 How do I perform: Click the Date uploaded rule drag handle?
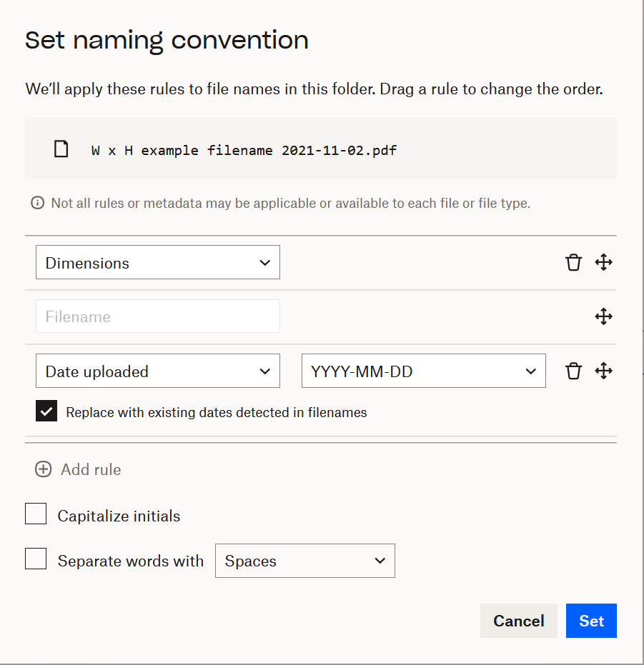pos(604,371)
